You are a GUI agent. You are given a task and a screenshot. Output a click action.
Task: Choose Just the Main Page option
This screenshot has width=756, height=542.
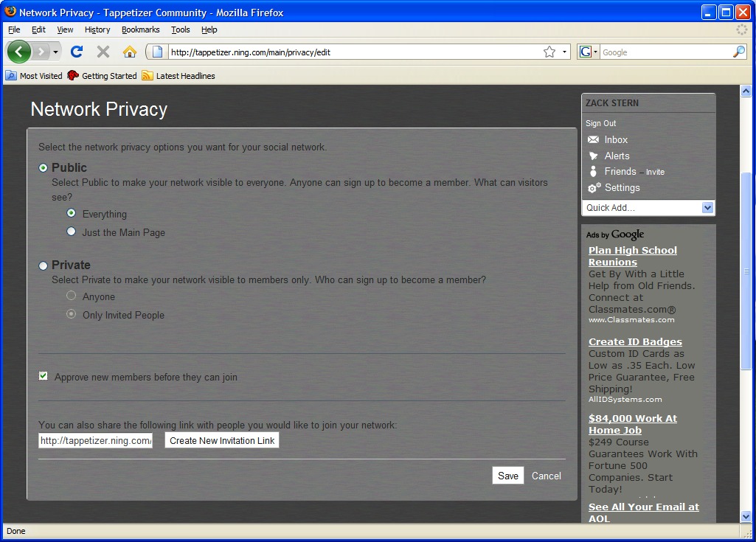[x=72, y=232]
